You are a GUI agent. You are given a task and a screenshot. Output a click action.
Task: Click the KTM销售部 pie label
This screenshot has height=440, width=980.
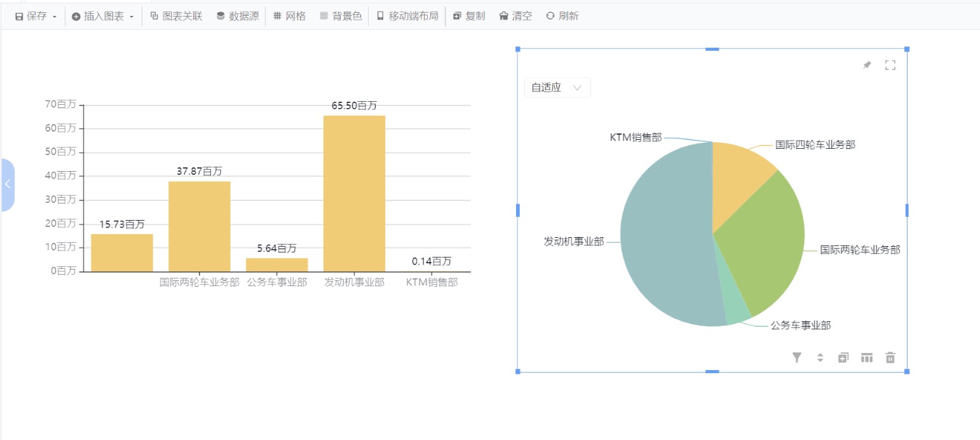636,137
